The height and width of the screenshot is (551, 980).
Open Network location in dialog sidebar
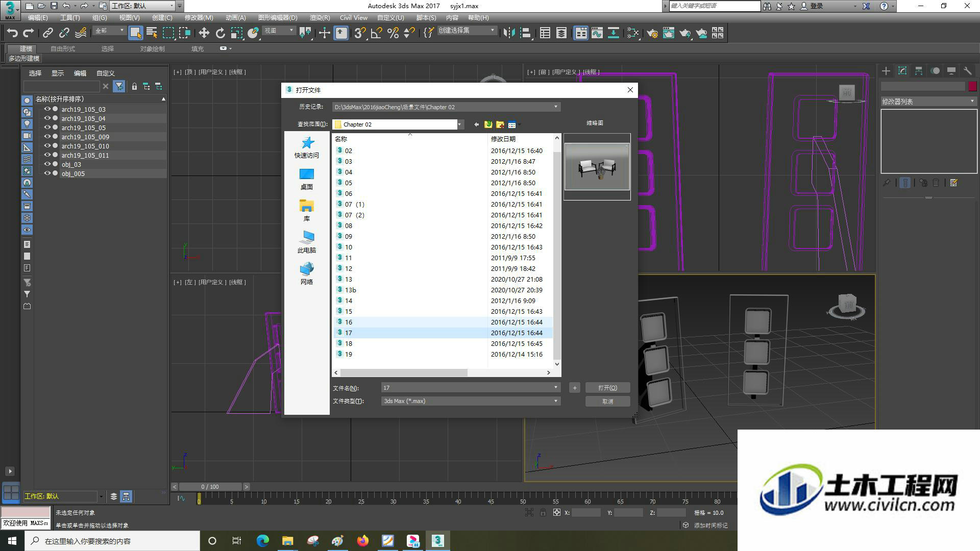[307, 274]
